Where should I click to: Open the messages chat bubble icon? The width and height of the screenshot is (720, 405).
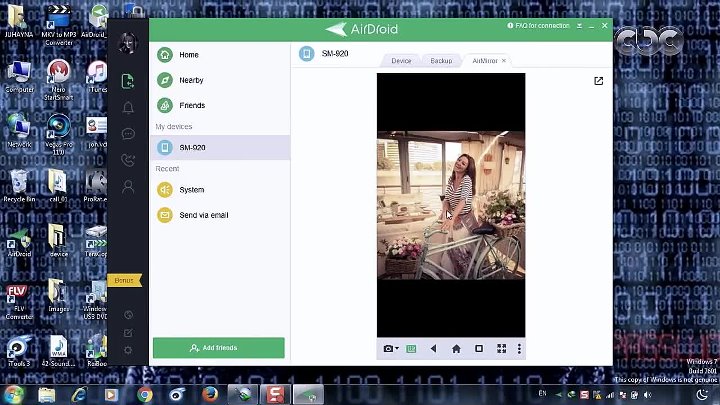point(128,134)
